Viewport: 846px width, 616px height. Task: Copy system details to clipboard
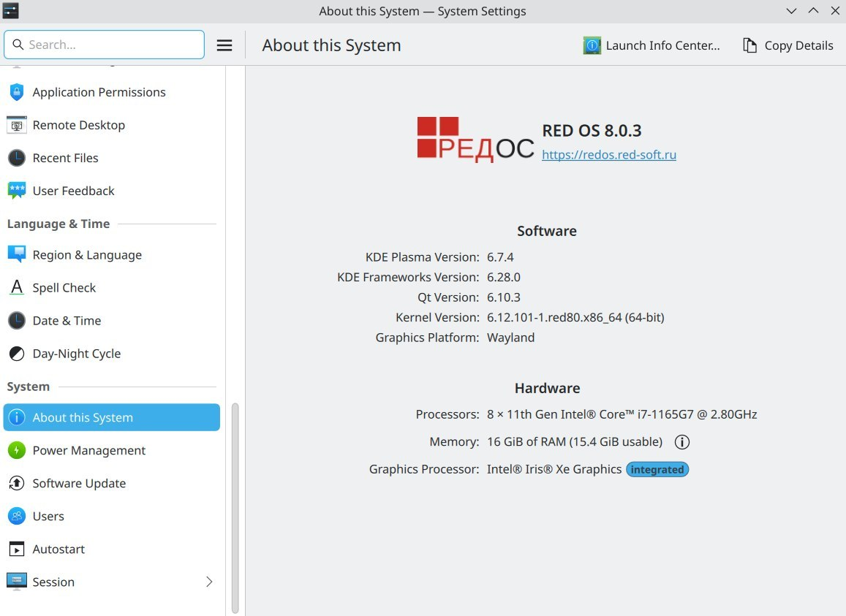[x=788, y=45]
